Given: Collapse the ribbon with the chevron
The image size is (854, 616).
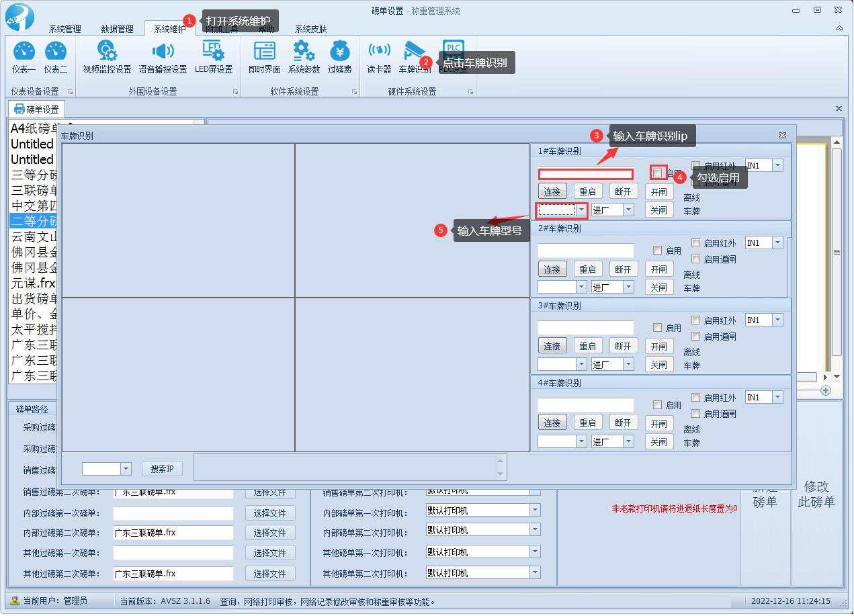Looking at the screenshot, I should pos(839,28).
